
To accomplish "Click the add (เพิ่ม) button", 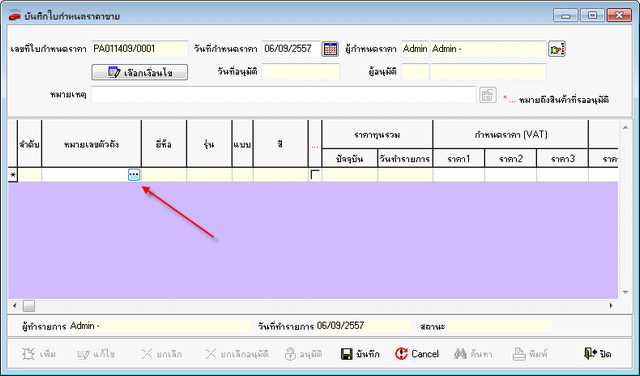I will [39, 354].
